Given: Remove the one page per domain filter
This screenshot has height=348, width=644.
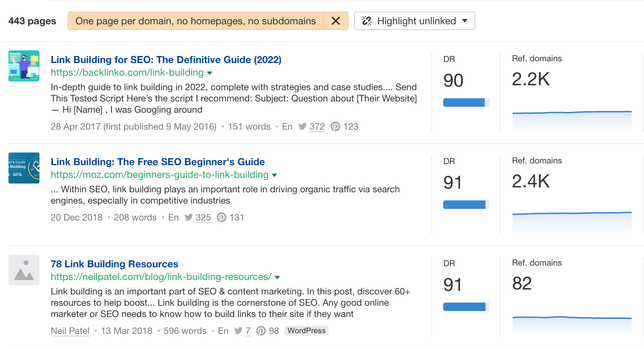Looking at the screenshot, I should (x=336, y=21).
